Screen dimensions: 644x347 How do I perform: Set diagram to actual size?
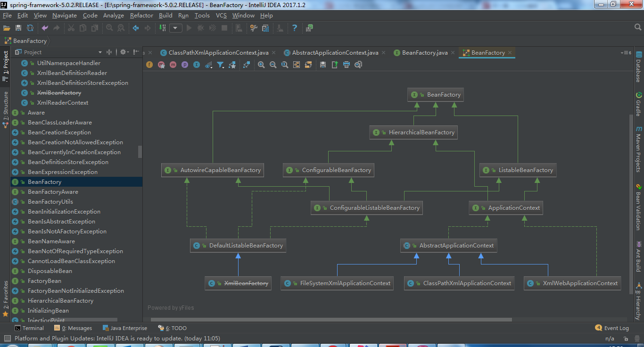click(285, 65)
